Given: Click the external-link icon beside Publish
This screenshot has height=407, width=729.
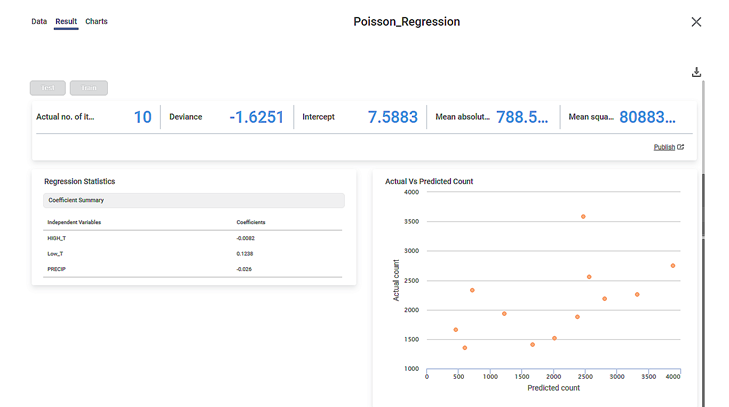Looking at the screenshot, I should tap(681, 147).
